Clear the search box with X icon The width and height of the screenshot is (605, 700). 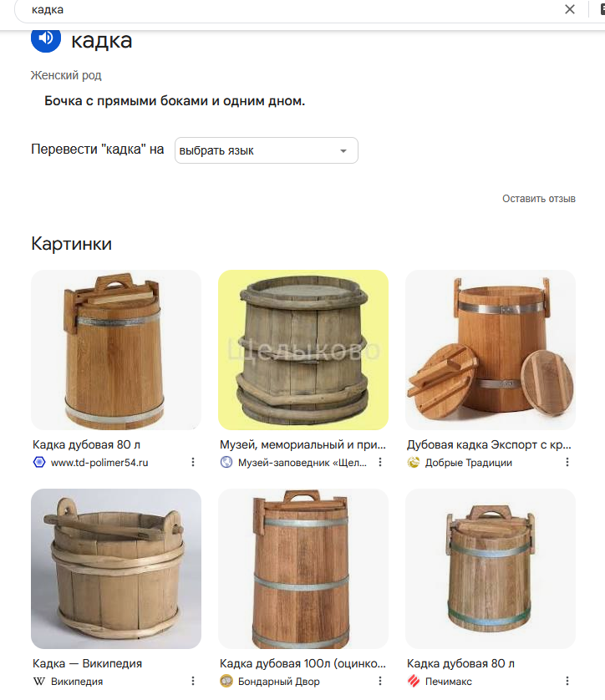570,9
